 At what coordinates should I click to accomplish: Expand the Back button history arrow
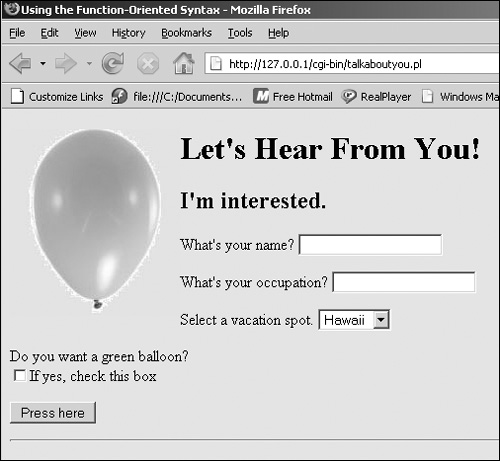click(x=43, y=63)
